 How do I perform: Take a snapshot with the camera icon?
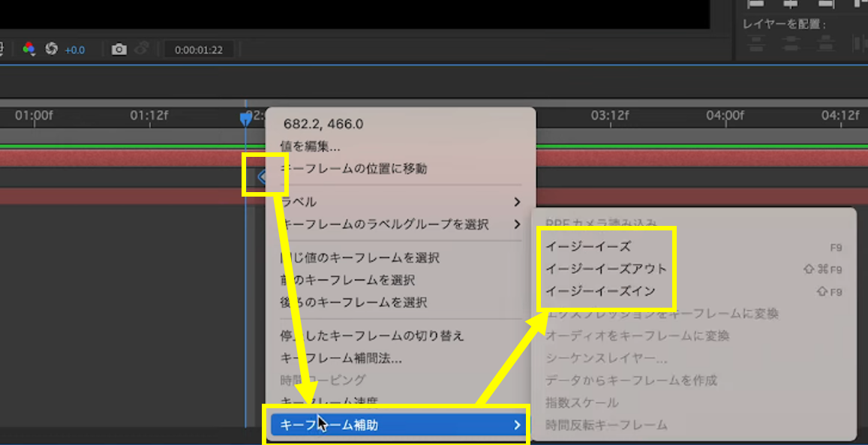(119, 49)
